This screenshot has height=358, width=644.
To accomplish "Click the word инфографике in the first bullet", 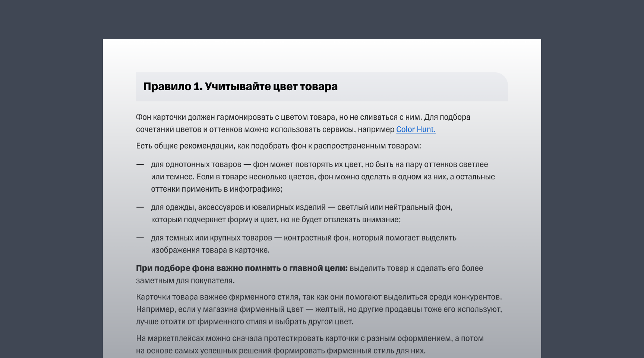I will point(255,189).
